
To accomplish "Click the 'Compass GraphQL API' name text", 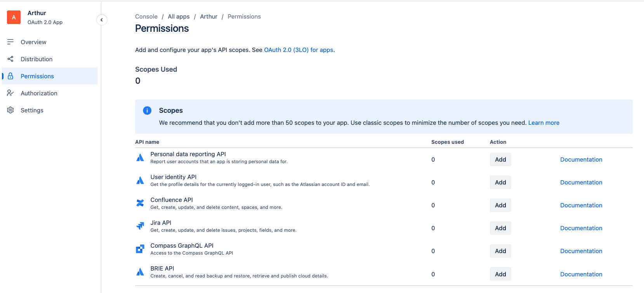I will [182, 246].
